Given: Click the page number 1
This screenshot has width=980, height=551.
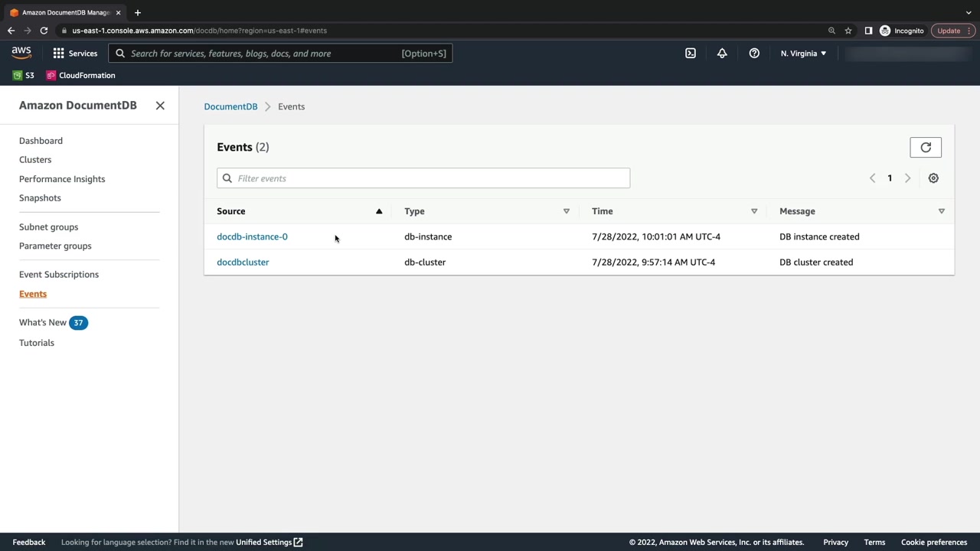Looking at the screenshot, I should (x=890, y=178).
